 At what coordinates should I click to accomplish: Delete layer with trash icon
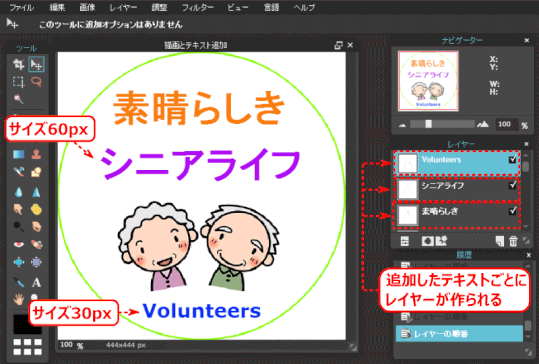(x=513, y=241)
